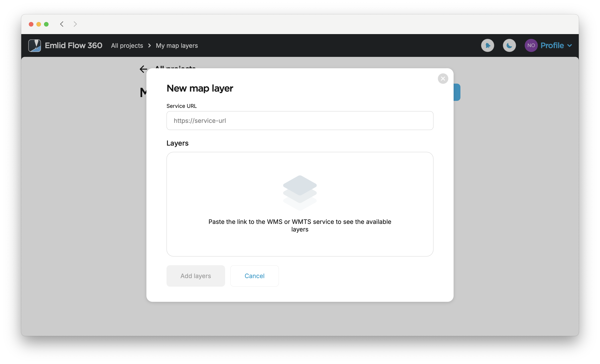Click browser forward navigation arrow
Viewport: 600px width, 364px height.
pos(75,24)
